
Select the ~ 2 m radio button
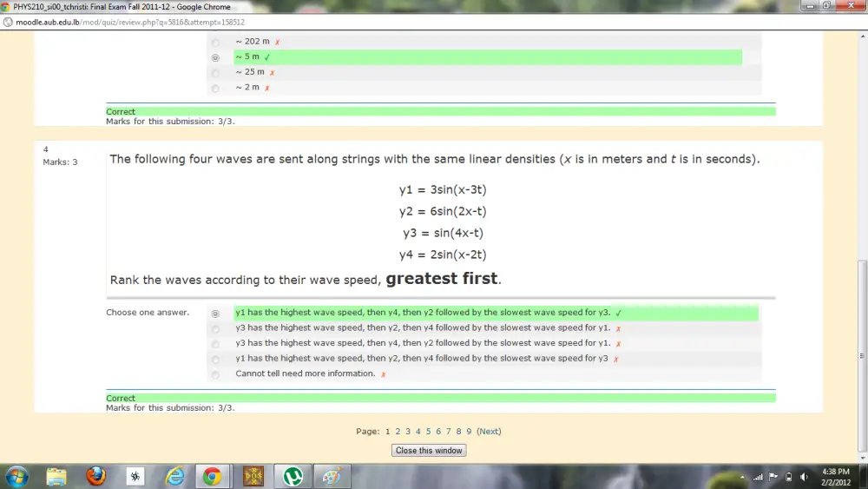215,88
